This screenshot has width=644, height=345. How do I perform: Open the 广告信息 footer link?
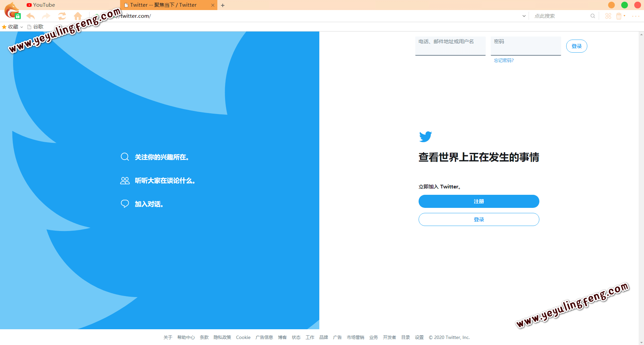coord(264,337)
